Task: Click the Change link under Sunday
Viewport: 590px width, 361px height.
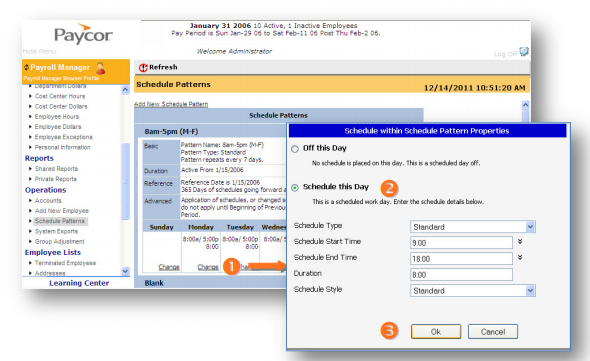Action: click(x=169, y=267)
